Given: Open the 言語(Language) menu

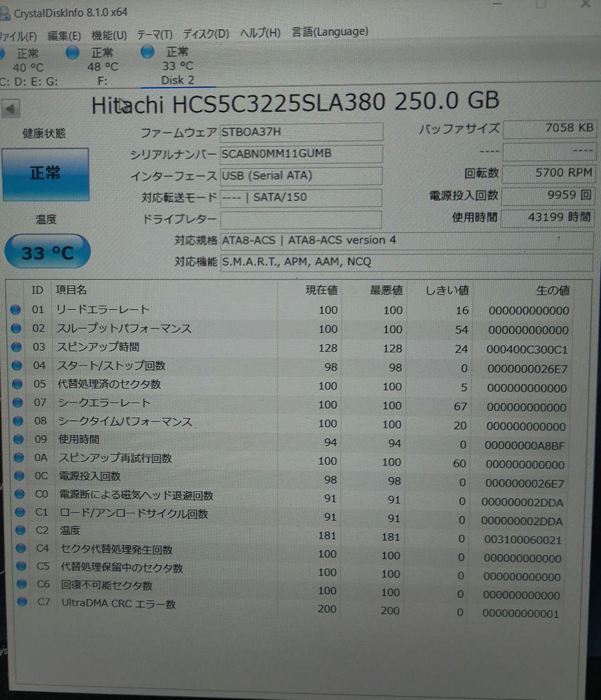Looking at the screenshot, I should pyautogui.click(x=330, y=32).
